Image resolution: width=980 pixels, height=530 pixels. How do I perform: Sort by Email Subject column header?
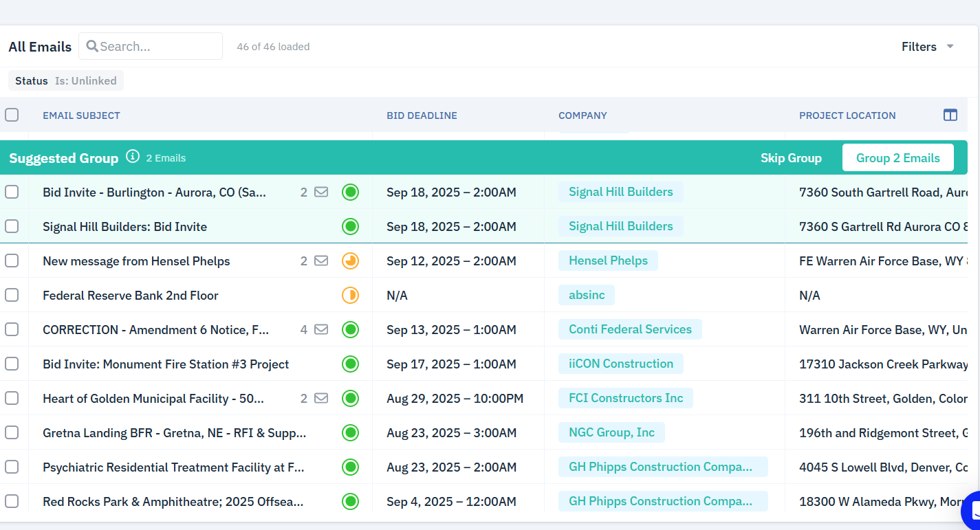click(81, 115)
